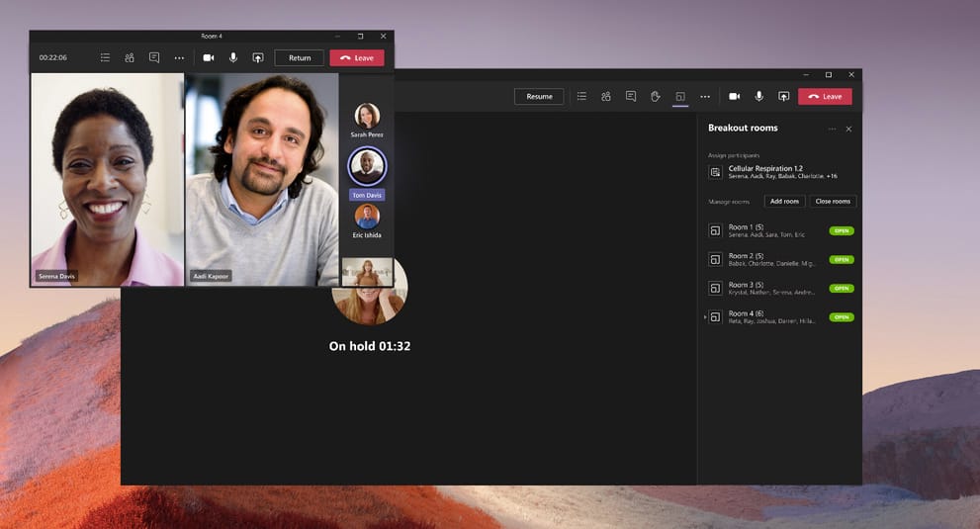Maximize the Room 4 window
Screen dimensions: 980x529
(361, 37)
